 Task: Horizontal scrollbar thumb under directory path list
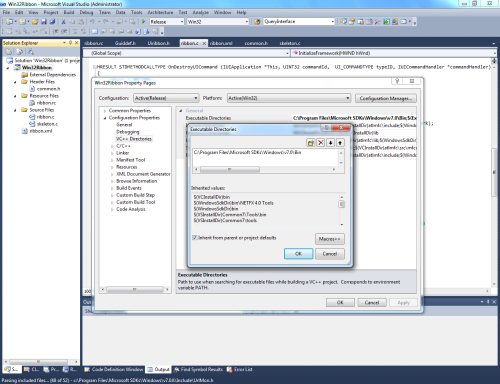pyautogui.click(x=230, y=169)
